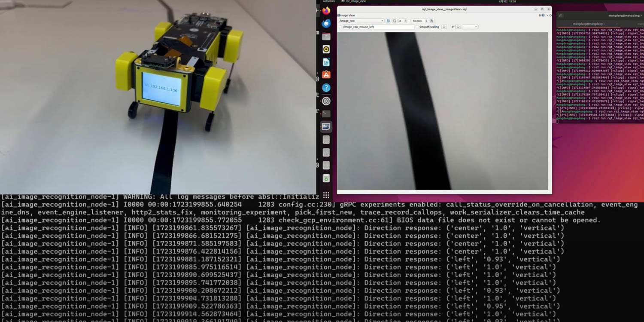Click the rotate left icon button
This screenshot has height=322, width=644.
tap(444, 27)
